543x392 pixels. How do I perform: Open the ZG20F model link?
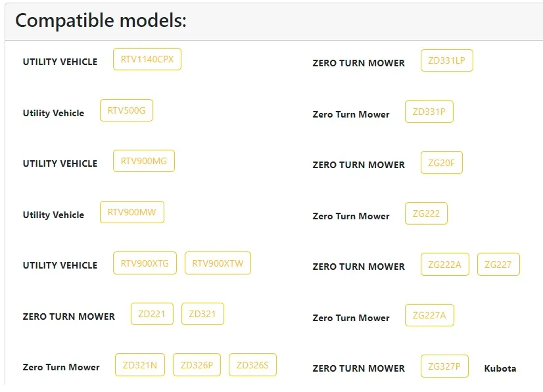coord(442,163)
